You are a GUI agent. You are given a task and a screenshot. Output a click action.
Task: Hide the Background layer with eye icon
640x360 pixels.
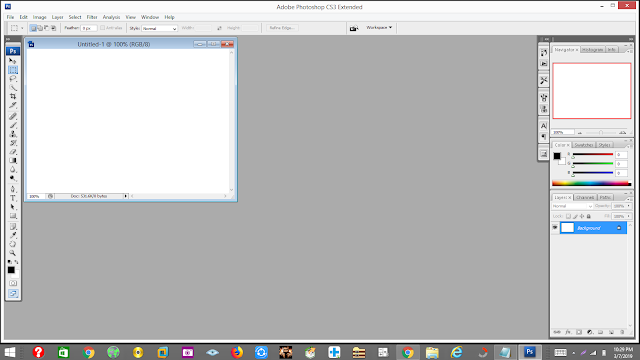tap(555, 228)
